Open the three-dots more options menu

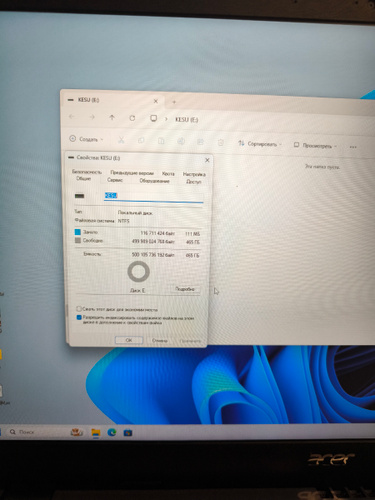(x=353, y=147)
